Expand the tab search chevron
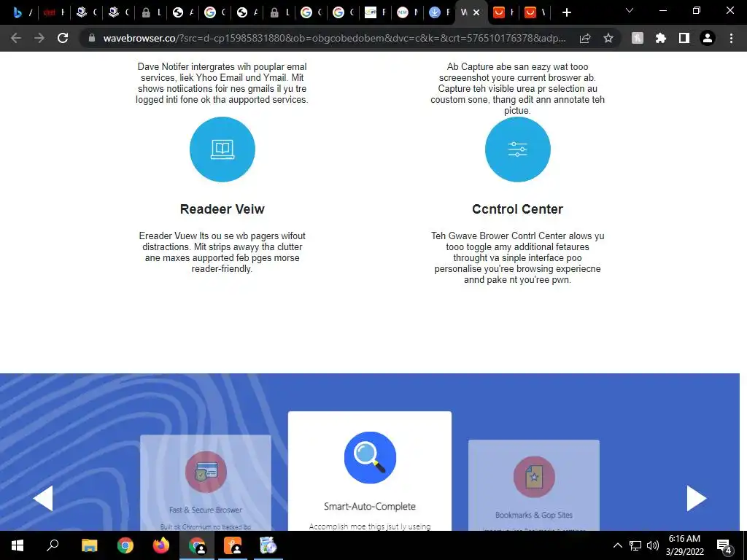747x560 pixels. point(630,10)
